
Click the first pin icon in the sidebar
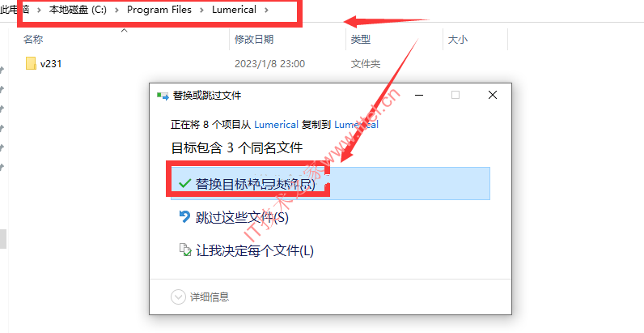(2, 70)
